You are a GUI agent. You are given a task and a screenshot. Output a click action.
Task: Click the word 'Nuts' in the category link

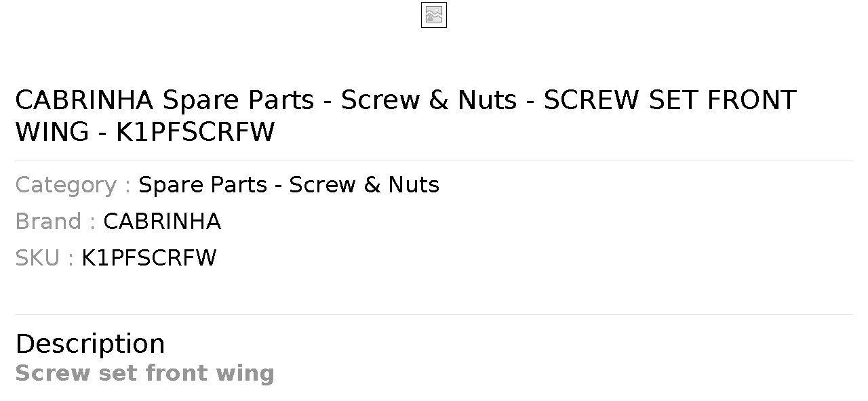(414, 185)
